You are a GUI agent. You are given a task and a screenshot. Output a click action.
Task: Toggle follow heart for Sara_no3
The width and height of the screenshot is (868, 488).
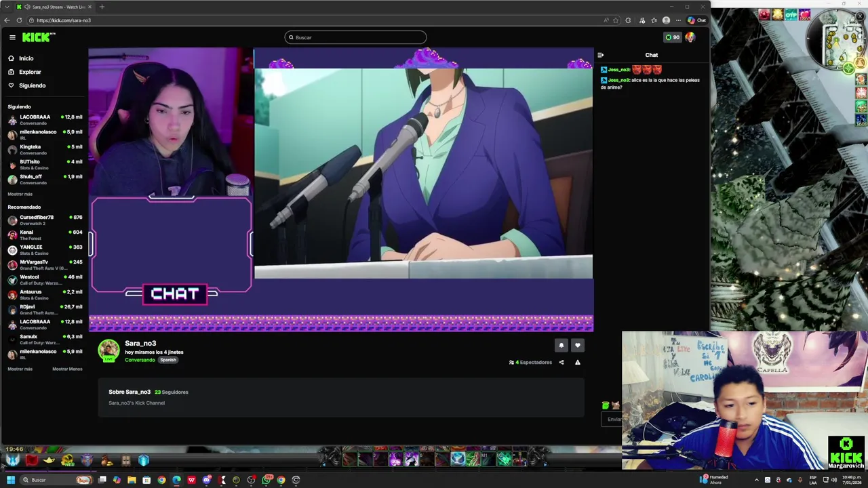click(577, 346)
